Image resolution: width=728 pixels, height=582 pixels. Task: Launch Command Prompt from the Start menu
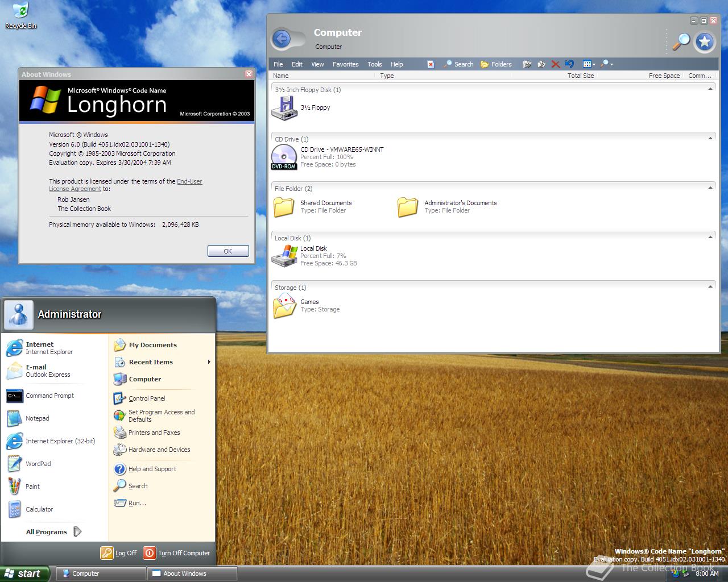tap(55, 396)
